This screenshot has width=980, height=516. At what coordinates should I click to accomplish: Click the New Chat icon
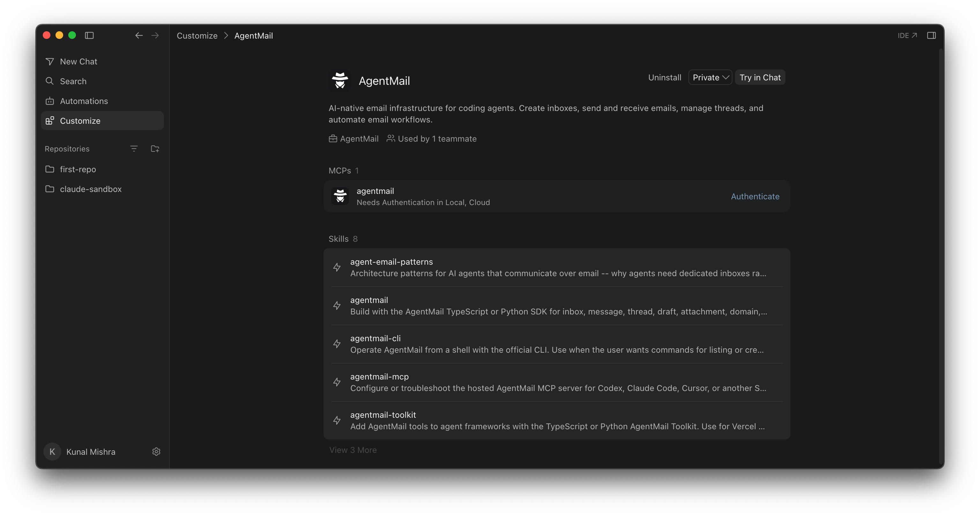point(50,62)
